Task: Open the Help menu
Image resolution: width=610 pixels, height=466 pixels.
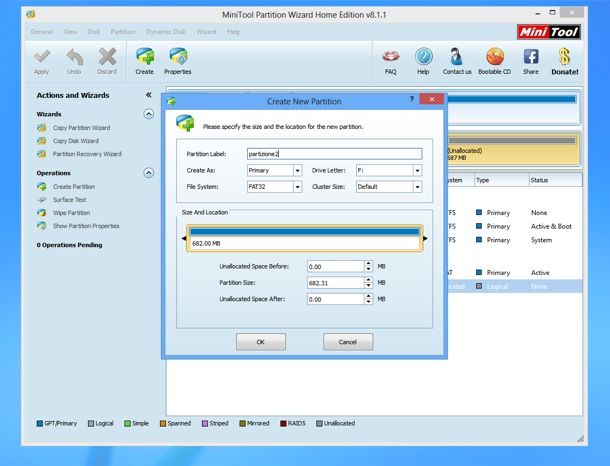Action: click(233, 32)
